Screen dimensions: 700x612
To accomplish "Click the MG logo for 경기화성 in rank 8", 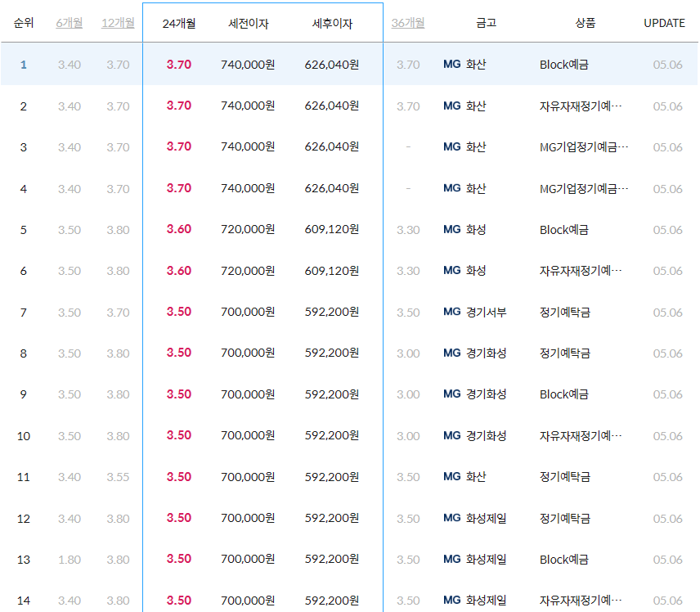I will pyautogui.click(x=451, y=353).
